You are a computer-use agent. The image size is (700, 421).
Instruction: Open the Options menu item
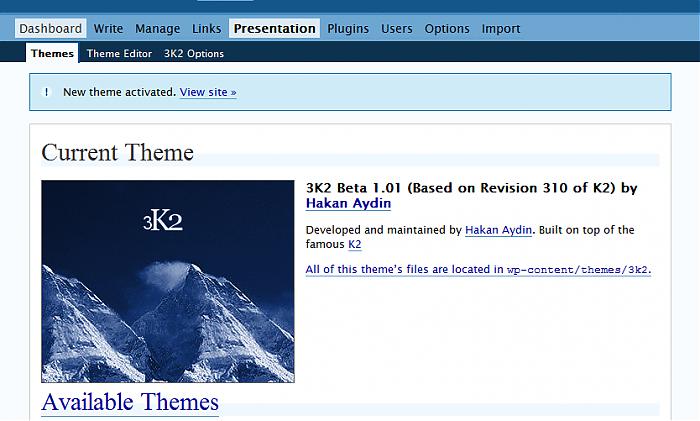(447, 29)
